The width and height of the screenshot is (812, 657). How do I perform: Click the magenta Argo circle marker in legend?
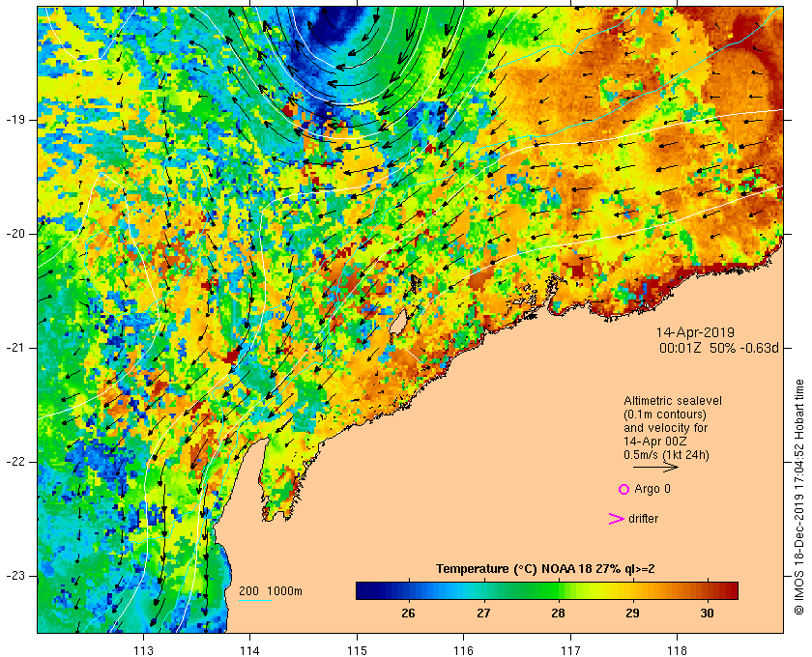(624, 489)
